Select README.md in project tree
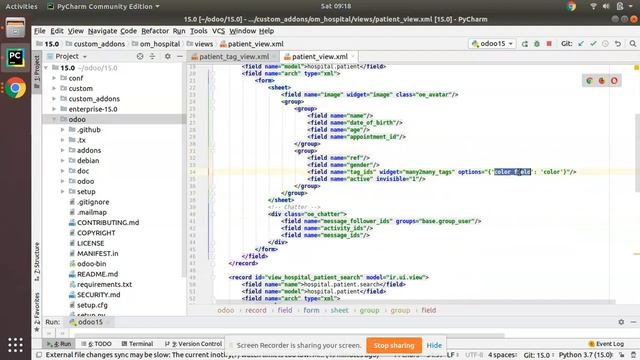This screenshot has height=360, width=640. (98, 274)
